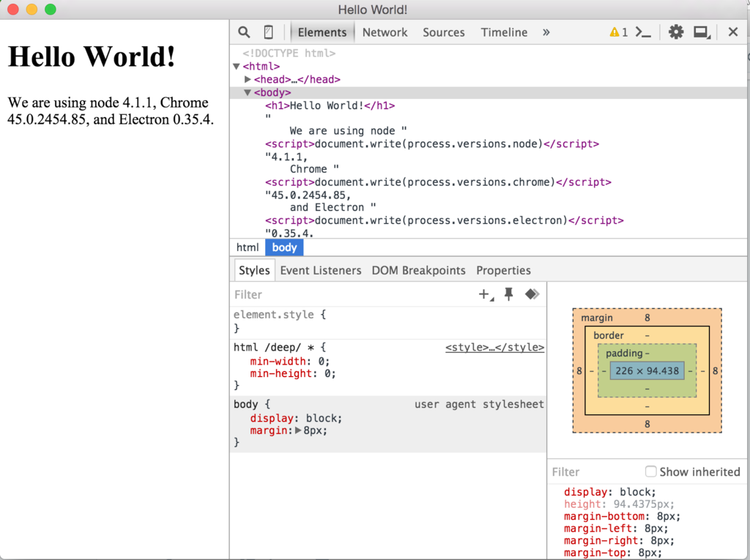Click the element.style rule
750x560 pixels.
click(280, 315)
